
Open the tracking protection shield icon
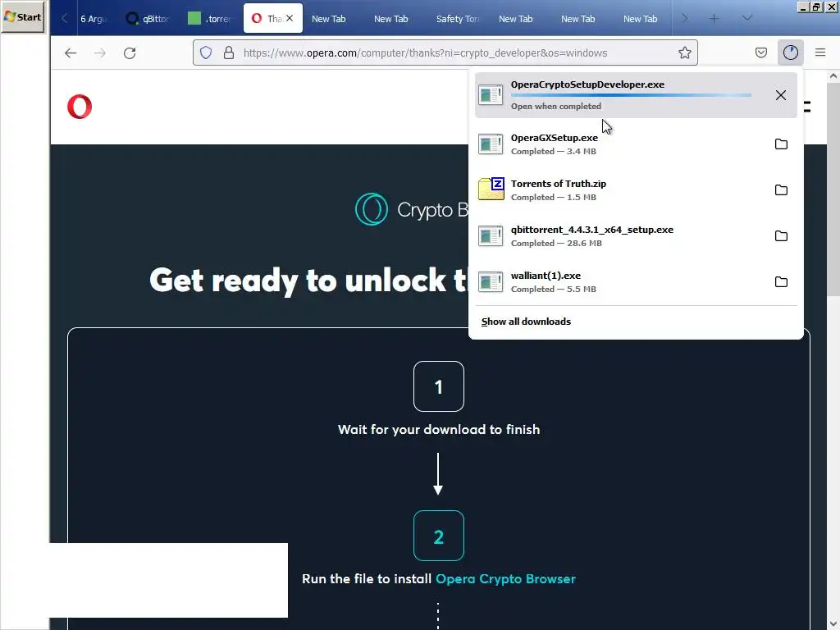(206, 52)
